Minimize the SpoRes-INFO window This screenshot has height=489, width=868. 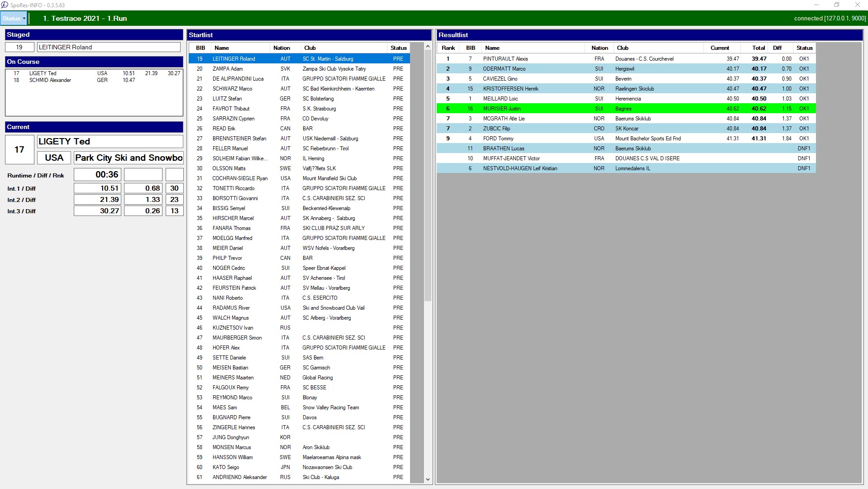click(816, 5)
